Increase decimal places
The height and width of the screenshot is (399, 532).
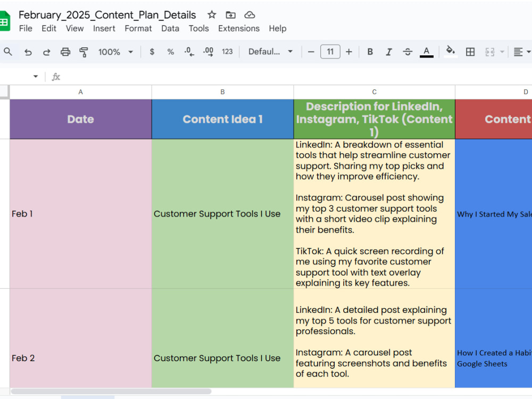208,52
